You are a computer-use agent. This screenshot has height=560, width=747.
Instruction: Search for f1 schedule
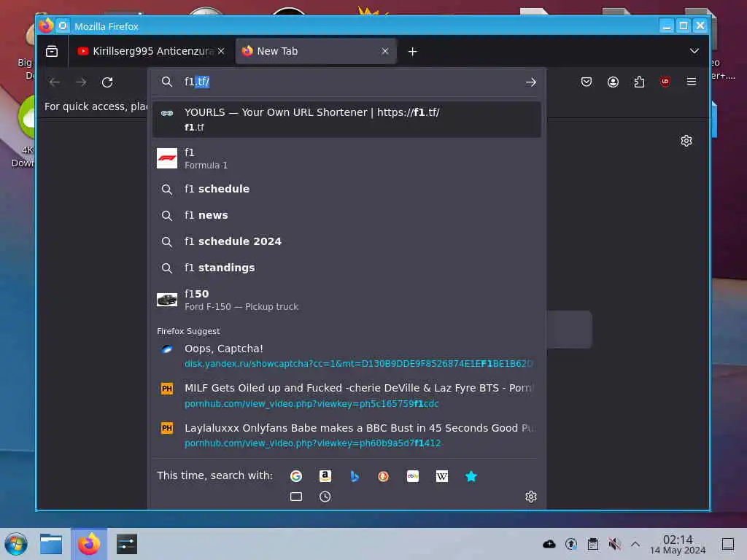point(347,189)
